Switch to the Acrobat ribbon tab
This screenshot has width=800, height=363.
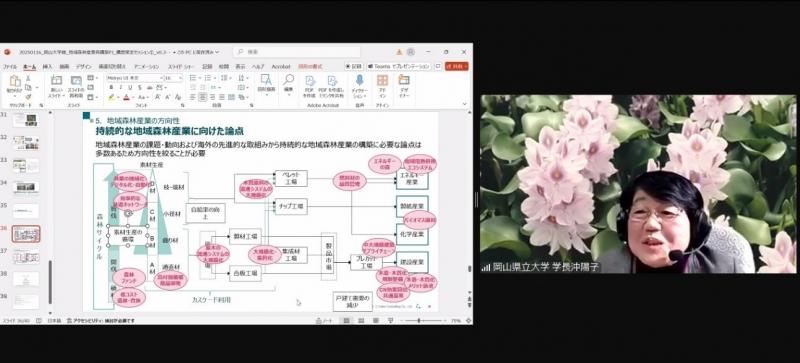coord(281,66)
